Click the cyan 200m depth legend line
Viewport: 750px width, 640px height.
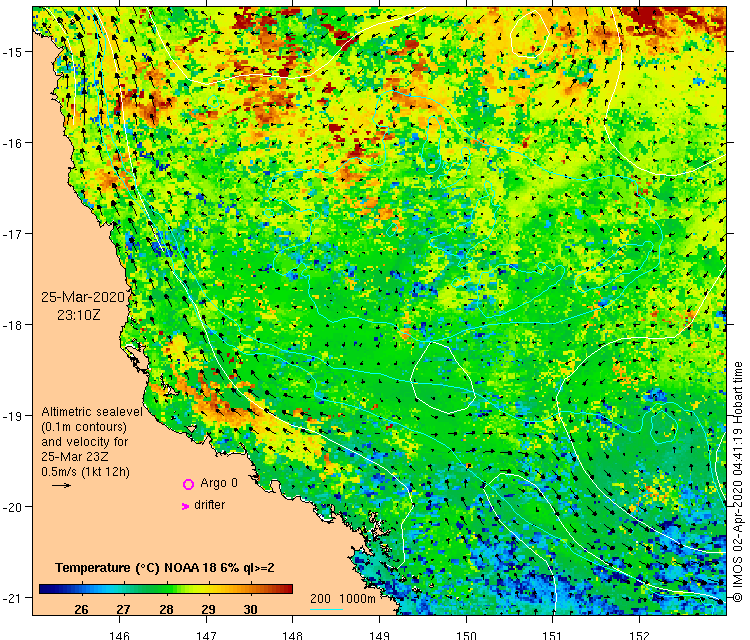(326, 609)
